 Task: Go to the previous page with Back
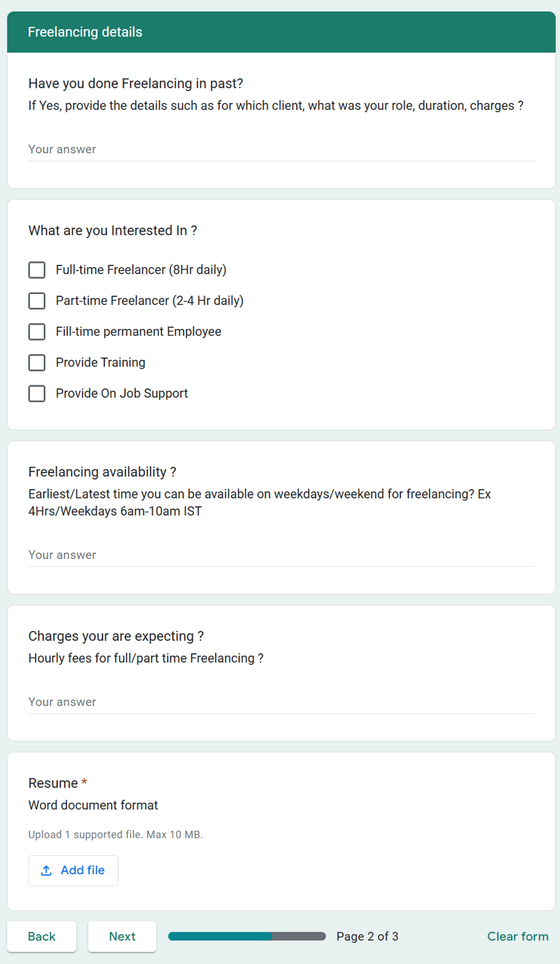coord(42,936)
